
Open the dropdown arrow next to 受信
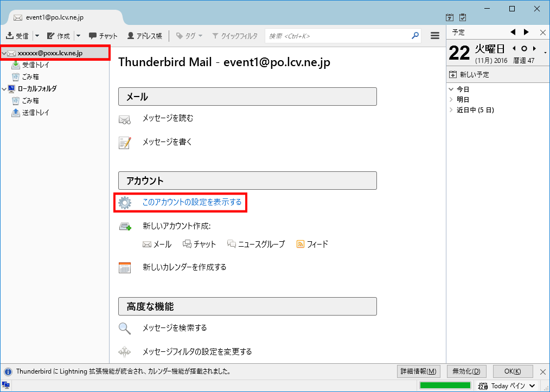(37, 36)
